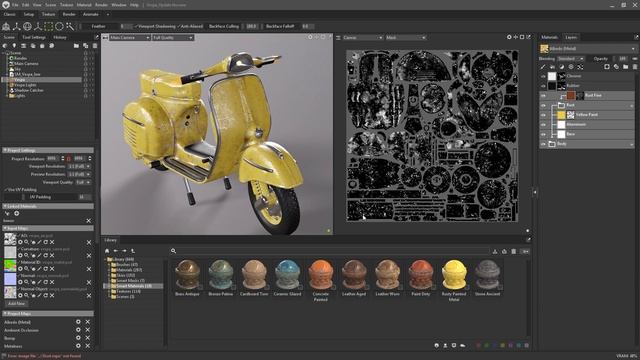Open settings for Albedo (Metal) project map
This screenshot has width=640, height=360.
click(78, 322)
